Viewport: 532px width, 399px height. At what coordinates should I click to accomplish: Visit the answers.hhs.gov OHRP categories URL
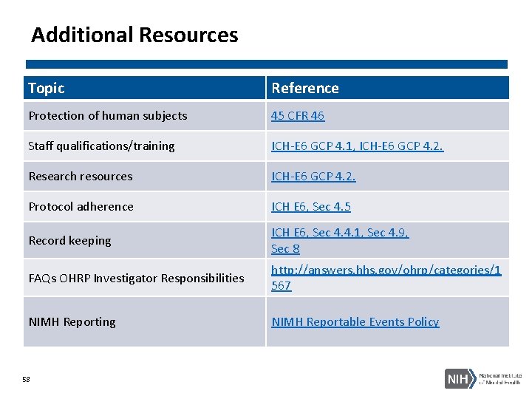click(x=386, y=278)
